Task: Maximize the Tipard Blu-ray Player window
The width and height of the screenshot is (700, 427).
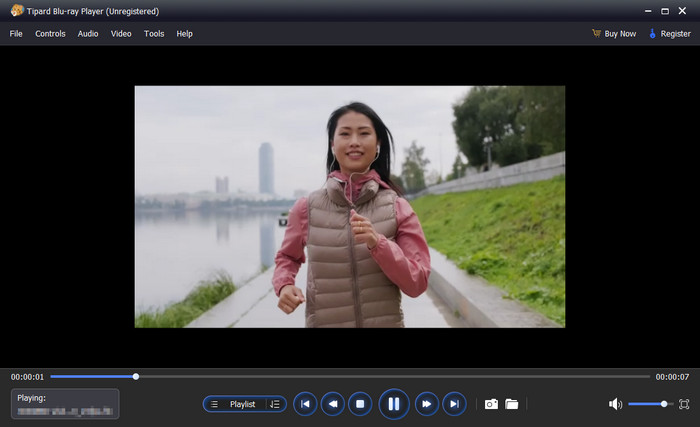Action: [665, 11]
